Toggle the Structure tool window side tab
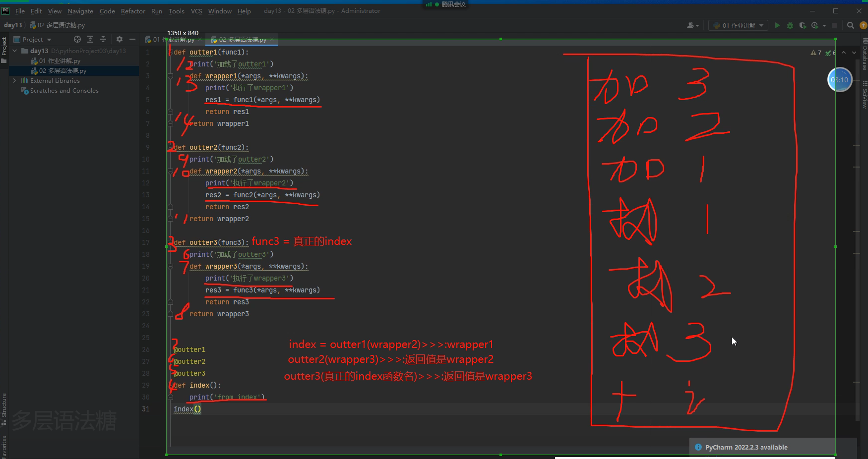Screen dimensions: 868x459 click(4, 409)
